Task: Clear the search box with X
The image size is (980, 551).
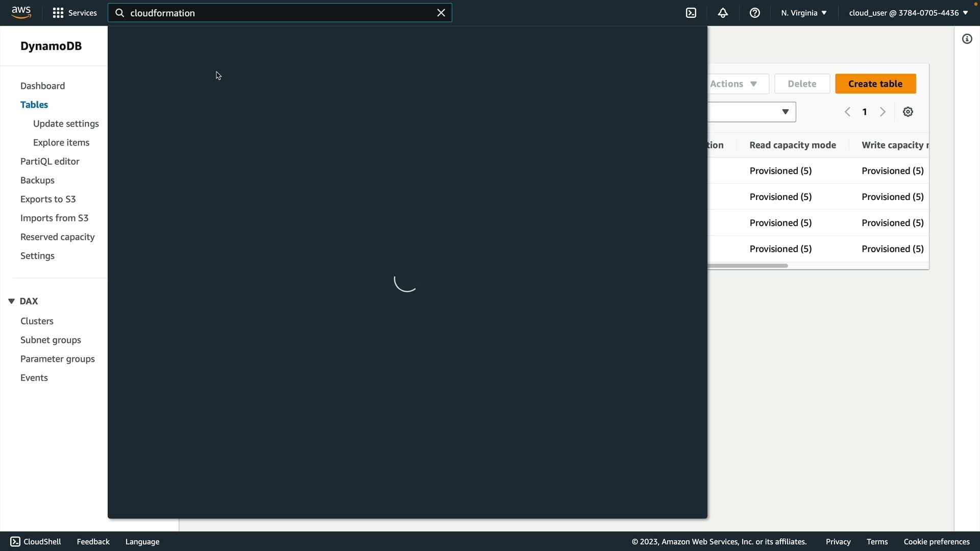Action: tap(441, 13)
